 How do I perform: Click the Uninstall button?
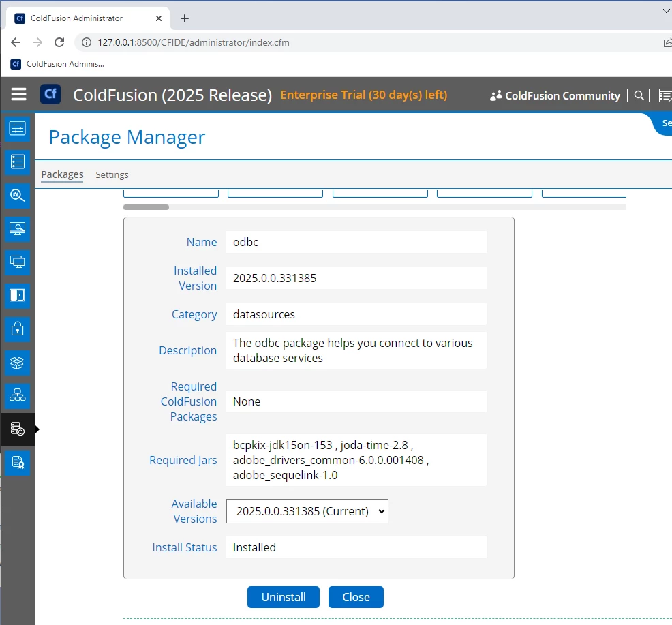tap(284, 597)
